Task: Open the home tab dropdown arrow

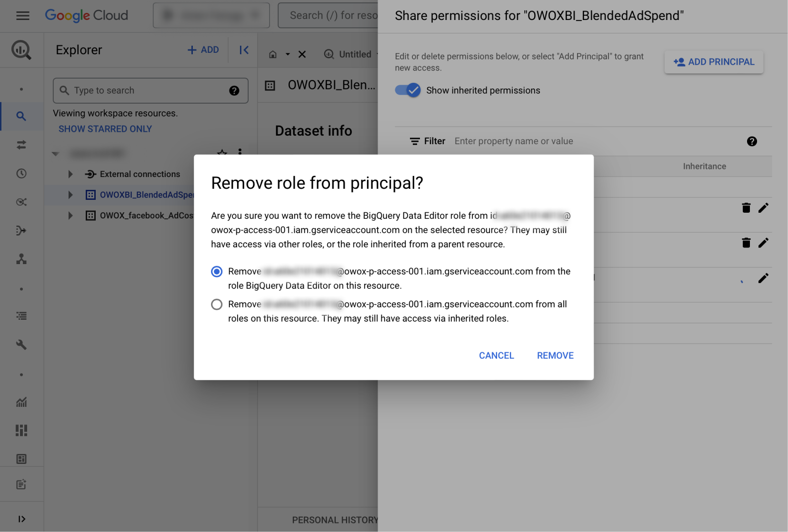Action: pyautogui.click(x=288, y=54)
